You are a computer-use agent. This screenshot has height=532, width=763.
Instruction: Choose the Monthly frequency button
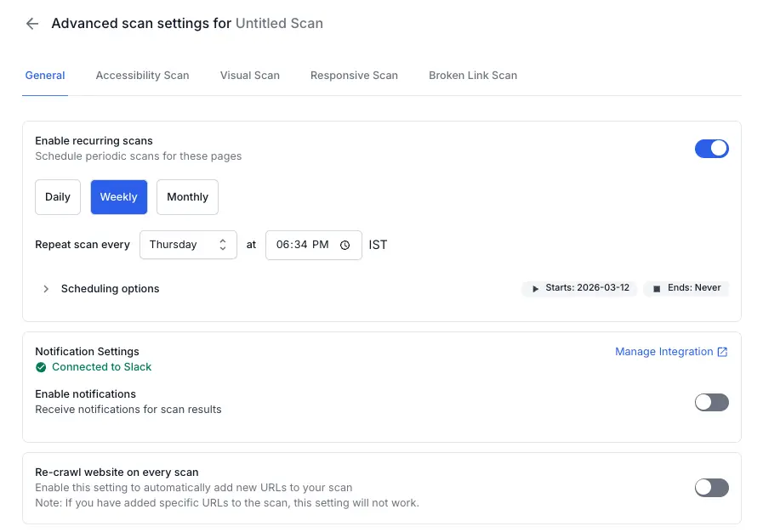pos(187,197)
